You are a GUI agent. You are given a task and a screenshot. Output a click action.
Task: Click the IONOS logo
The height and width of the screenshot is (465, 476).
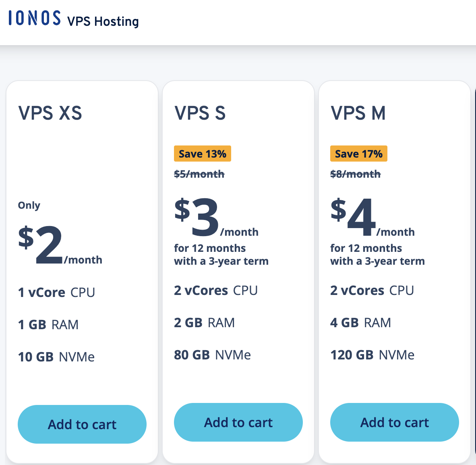pyautogui.click(x=35, y=18)
